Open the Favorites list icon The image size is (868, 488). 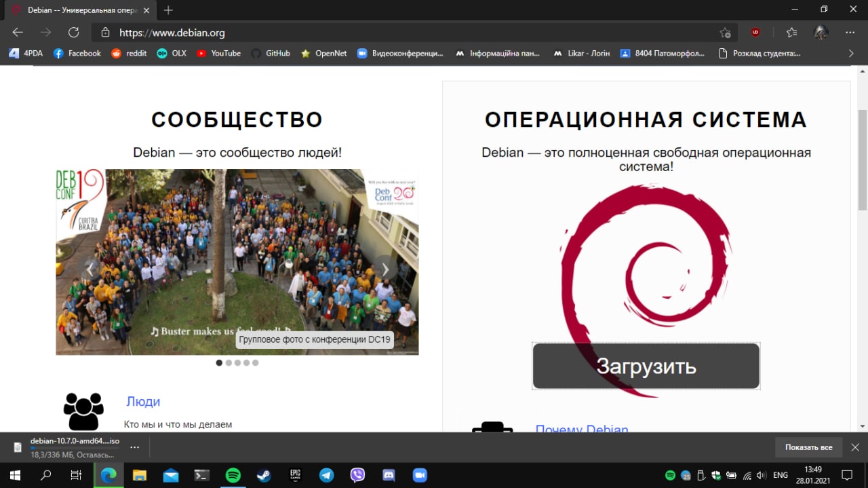coord(791,32)
